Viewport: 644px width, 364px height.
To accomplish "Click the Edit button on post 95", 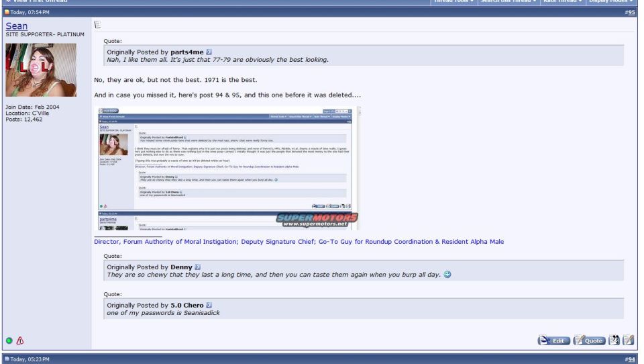I will tap(553, 340).
